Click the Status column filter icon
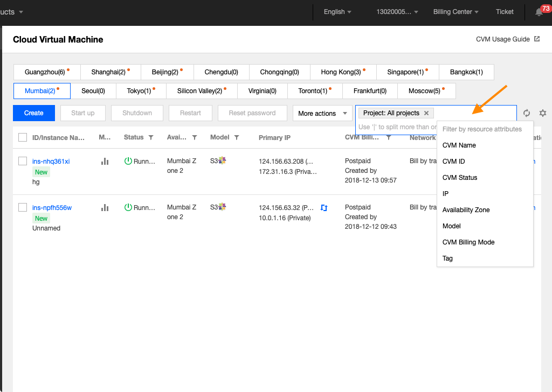This screenshot has height=392, width=552. click(x=151, y=137)
